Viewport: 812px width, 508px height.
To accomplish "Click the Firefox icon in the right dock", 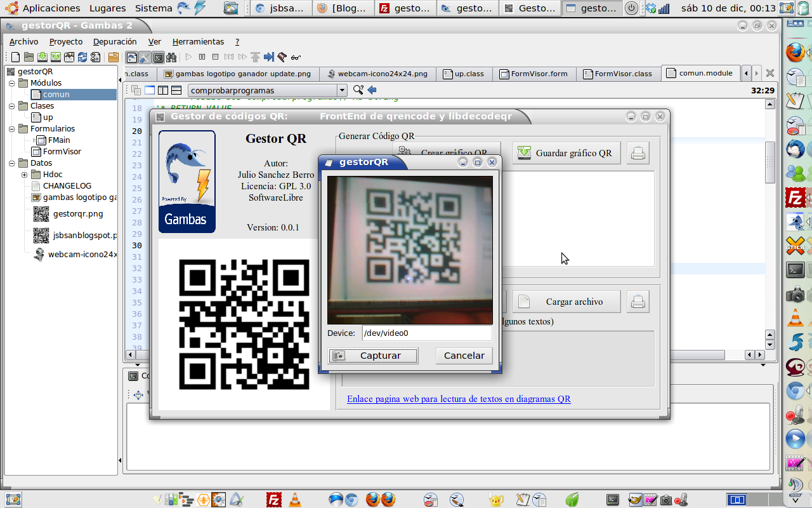I will (795, 52).
